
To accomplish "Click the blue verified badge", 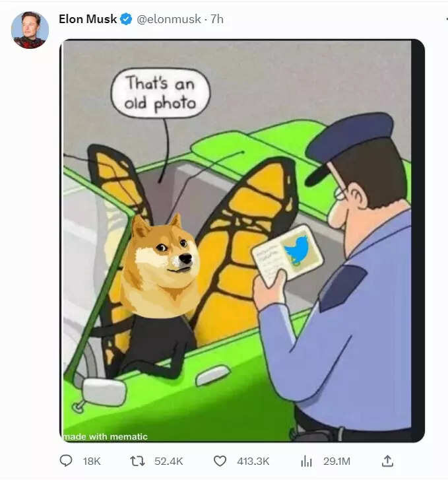I will [126, 19].
